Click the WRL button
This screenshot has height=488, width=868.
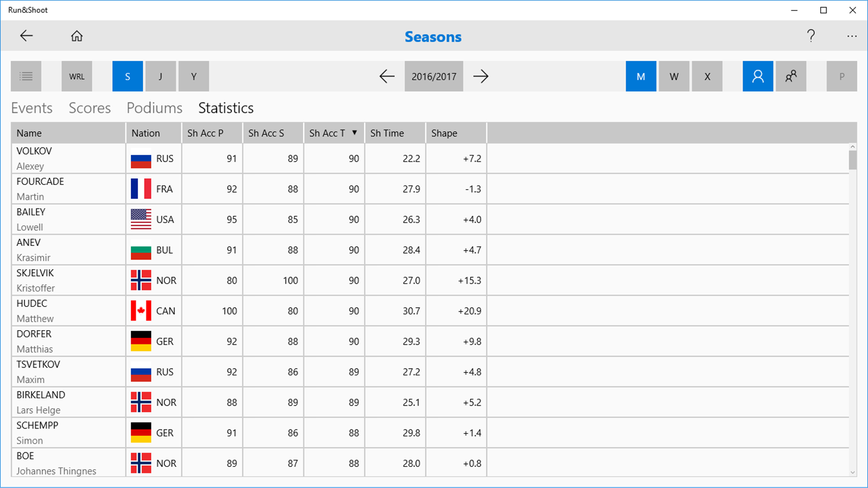click(77, 77)
